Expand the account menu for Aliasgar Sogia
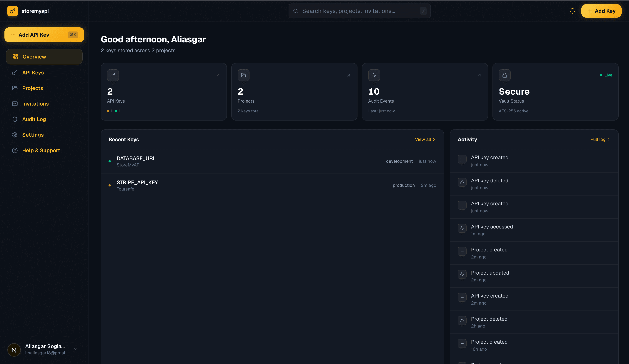This screenshot has height=364, width=629. [75, 349]
